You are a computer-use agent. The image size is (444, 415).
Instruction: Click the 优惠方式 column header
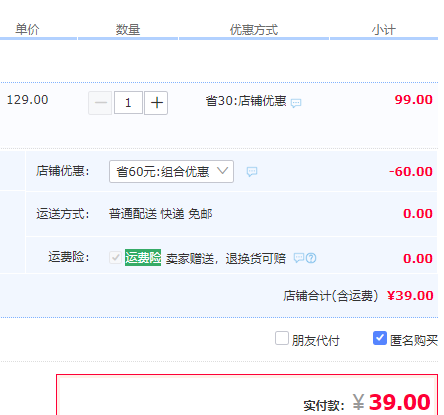tap(254, 30)
